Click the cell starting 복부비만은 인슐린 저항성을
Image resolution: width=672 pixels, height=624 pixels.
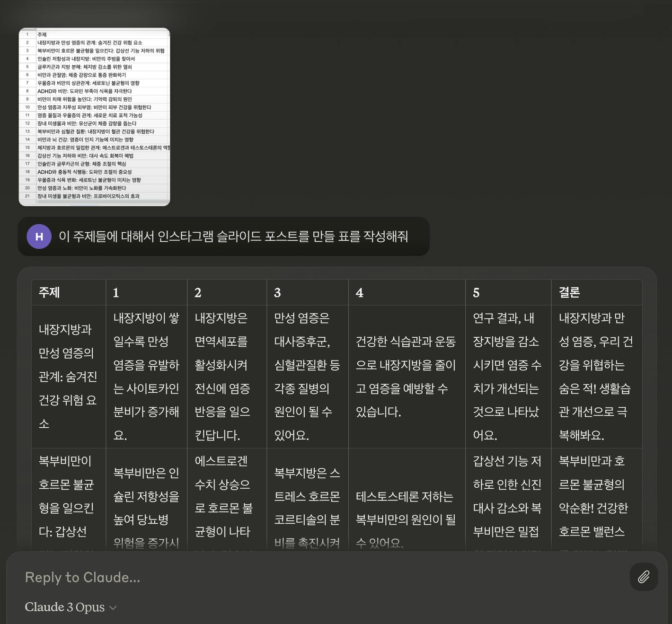147,499
